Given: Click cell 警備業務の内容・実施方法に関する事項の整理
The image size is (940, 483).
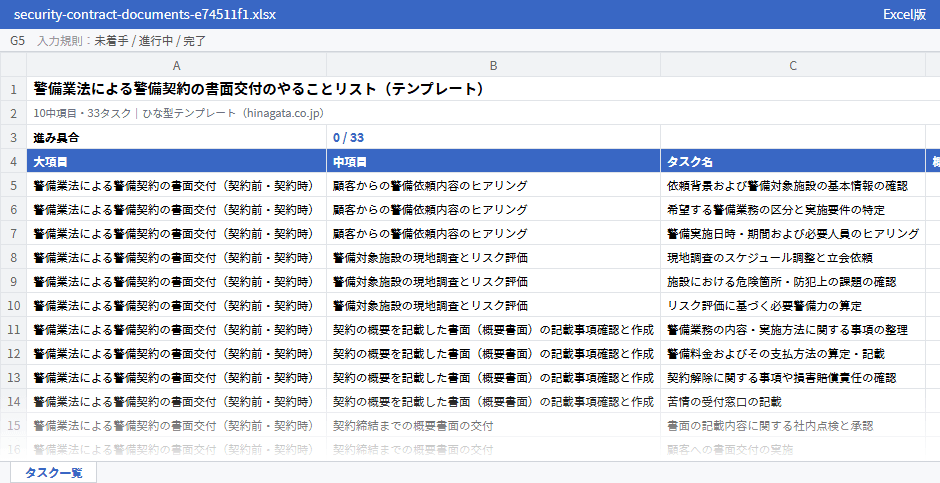Looking at the screenshot, I should 793,330.
